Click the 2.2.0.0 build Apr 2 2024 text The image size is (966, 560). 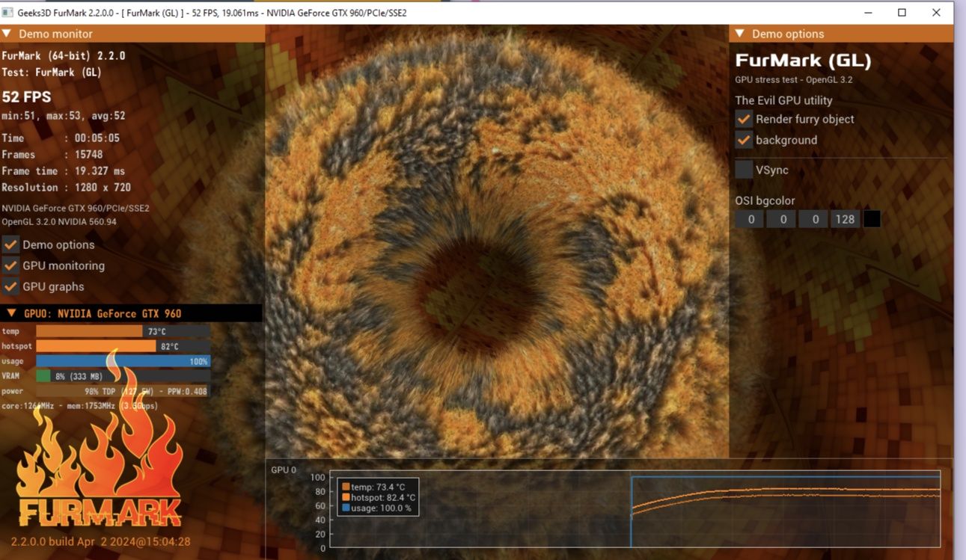(x=100, y=541)
